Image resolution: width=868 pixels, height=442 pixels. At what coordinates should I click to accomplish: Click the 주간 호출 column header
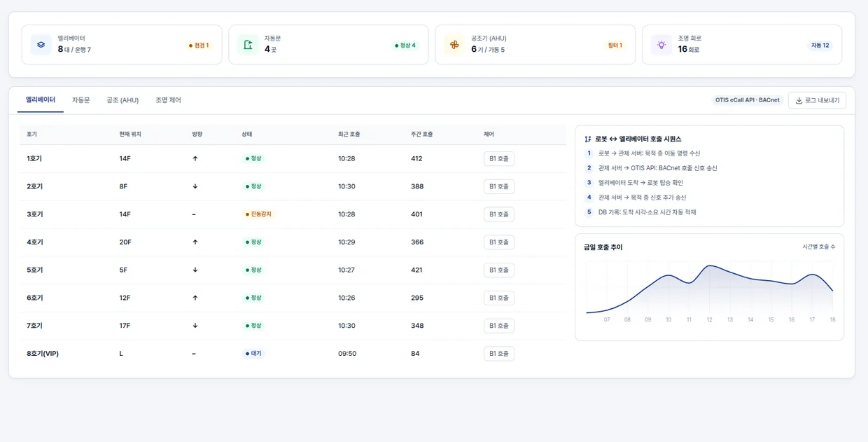coord(422,134)
